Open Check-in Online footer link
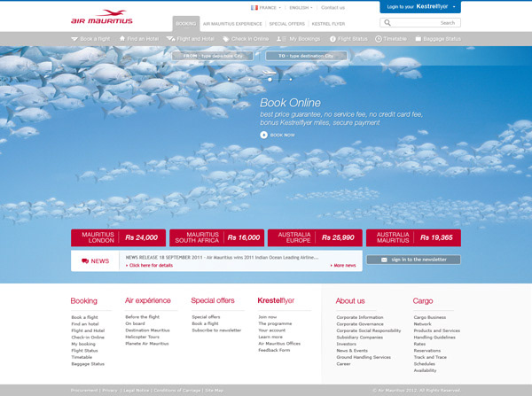This screenshot has width=532, height=396. 88,338
